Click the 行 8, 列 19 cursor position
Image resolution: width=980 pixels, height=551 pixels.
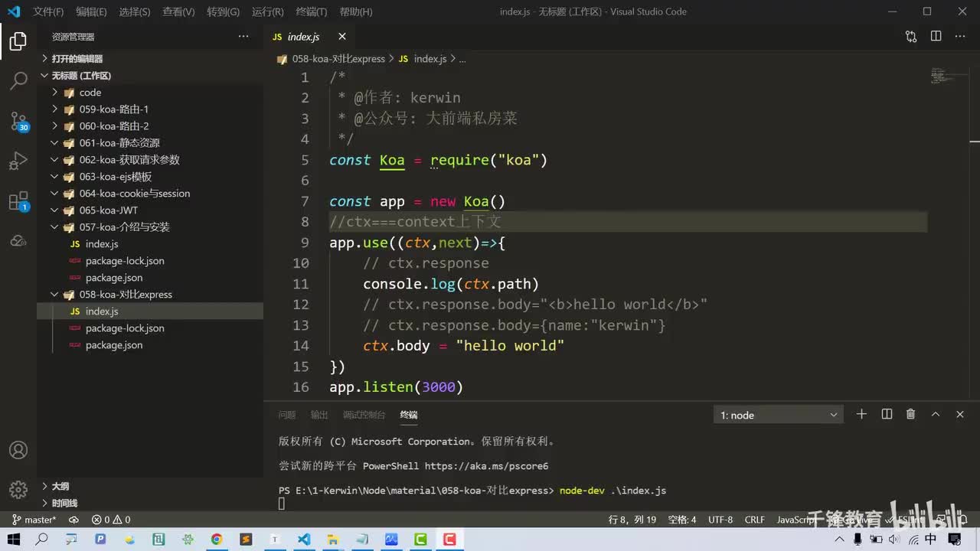pos(632,520)
